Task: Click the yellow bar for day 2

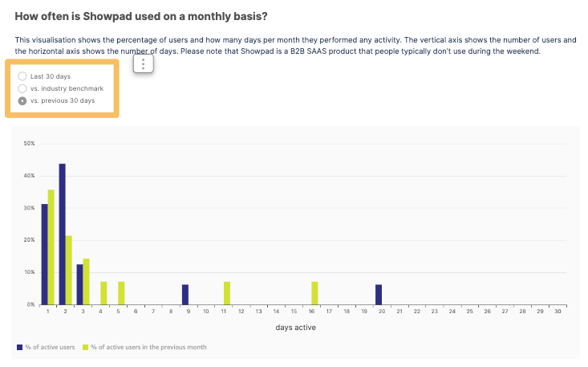Action: pos(69,270)
